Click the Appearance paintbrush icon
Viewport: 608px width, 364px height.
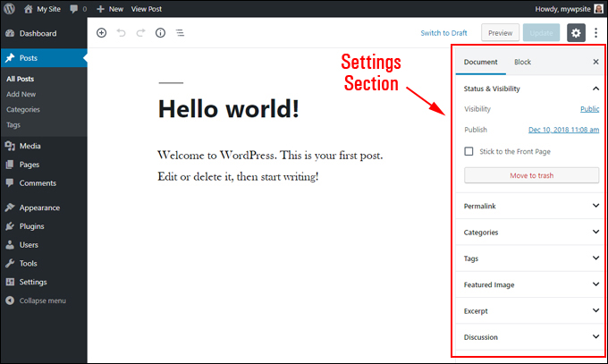tap(10, 207)
